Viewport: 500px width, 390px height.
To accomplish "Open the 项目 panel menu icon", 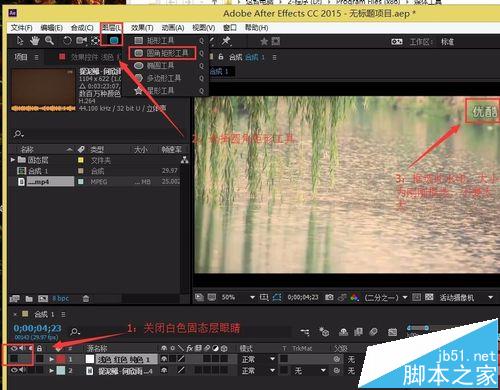I will 36,57.
